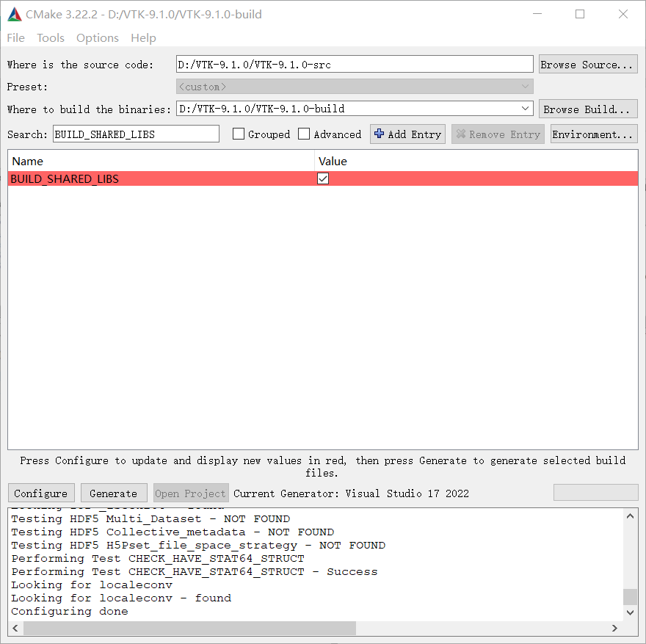Click the right arrow of horizontal scrollbar
The height and width of the screenshot is (644, 646).
(615, 628)
